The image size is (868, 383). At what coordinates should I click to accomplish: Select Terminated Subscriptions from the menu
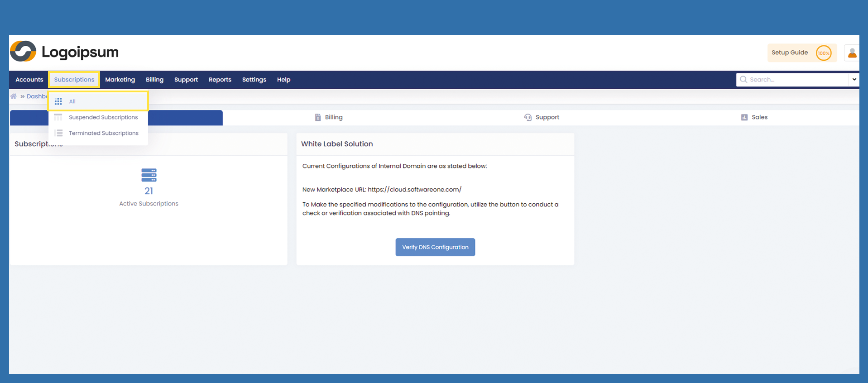click(x=104, y=133)
